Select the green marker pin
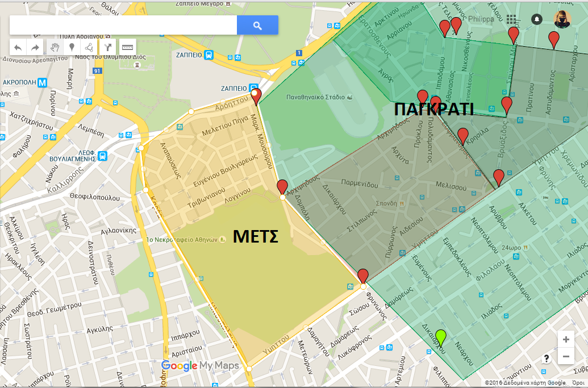 click(x=440, y=337)
